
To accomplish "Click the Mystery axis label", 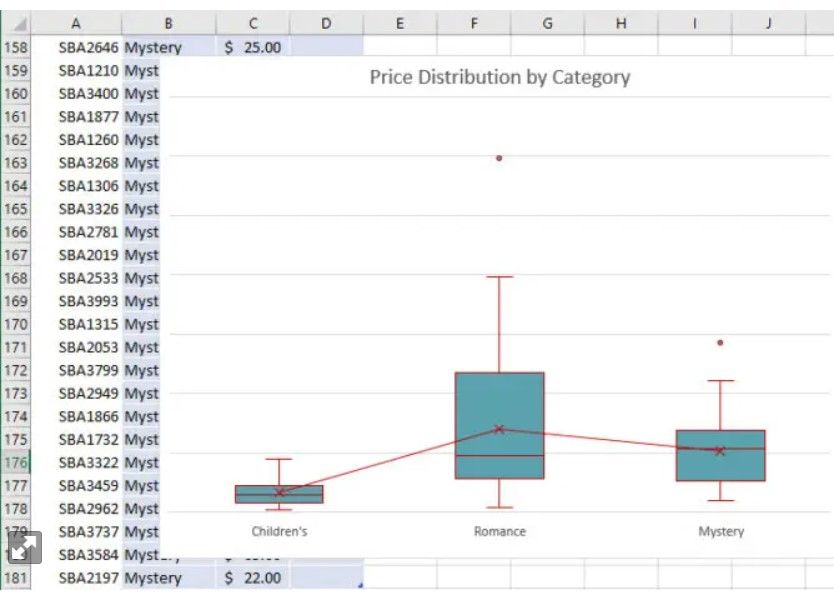I will [x=720, y=531].
